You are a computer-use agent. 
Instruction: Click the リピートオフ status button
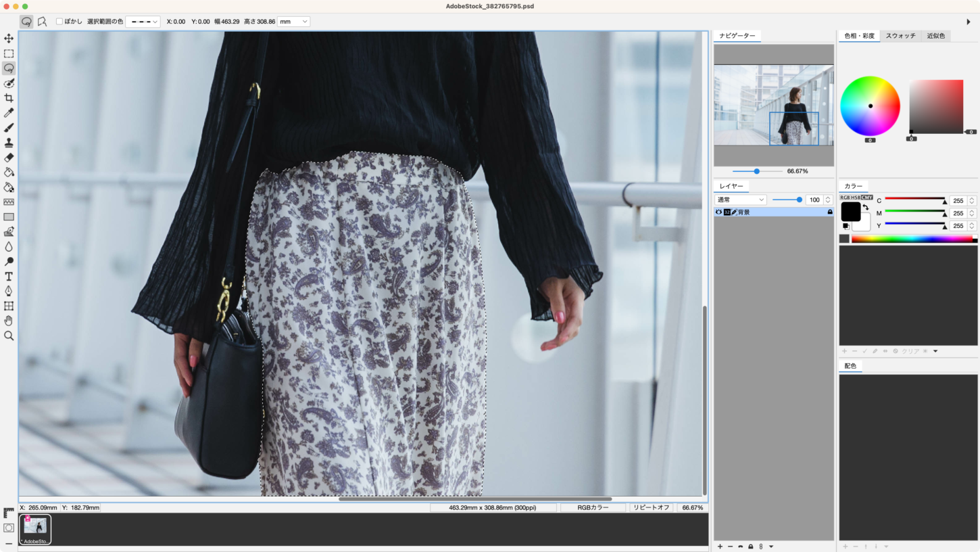point(651,507)
